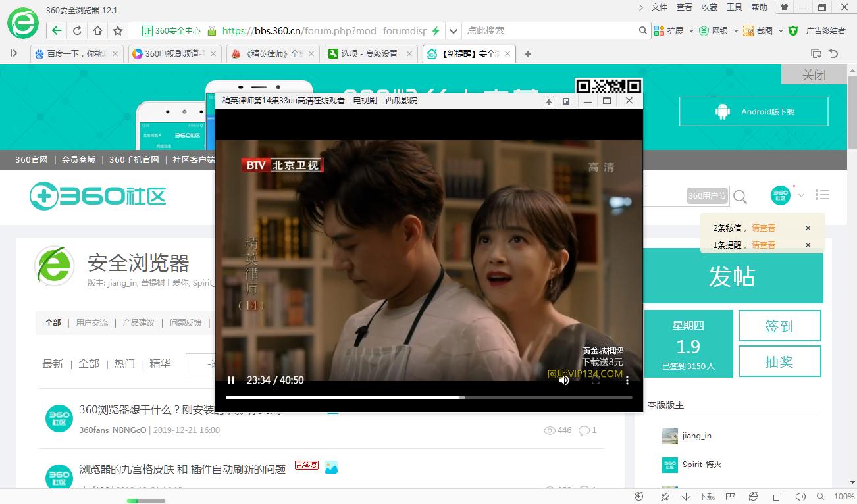857x504 pixels.
Task: Expand the address bar dropdown arrow
Action: (453, 30)
